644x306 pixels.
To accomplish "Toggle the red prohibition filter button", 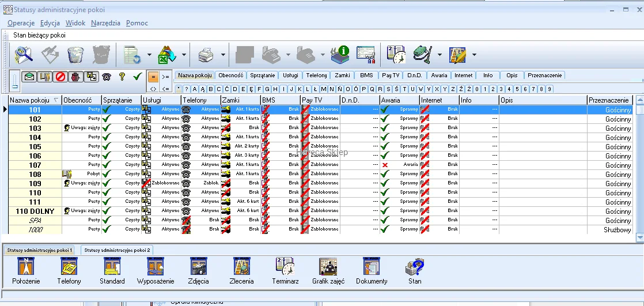I will coord(60,76).
